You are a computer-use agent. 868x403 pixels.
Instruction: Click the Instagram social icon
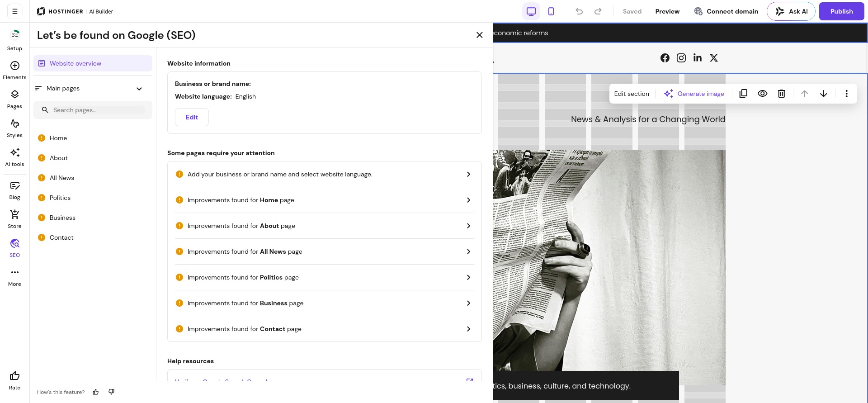pos(681,58)
